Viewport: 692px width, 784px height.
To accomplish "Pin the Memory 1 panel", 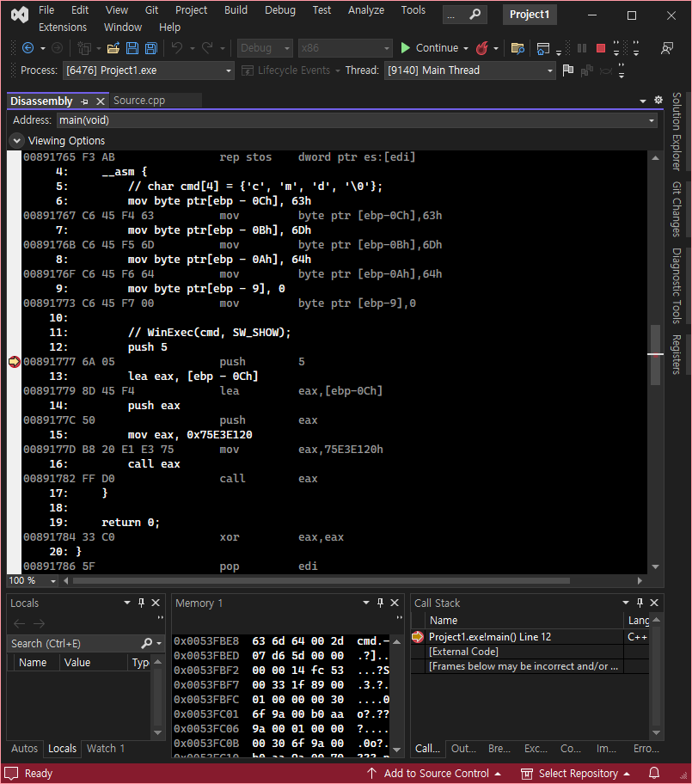I will click(x=381, y=603).
